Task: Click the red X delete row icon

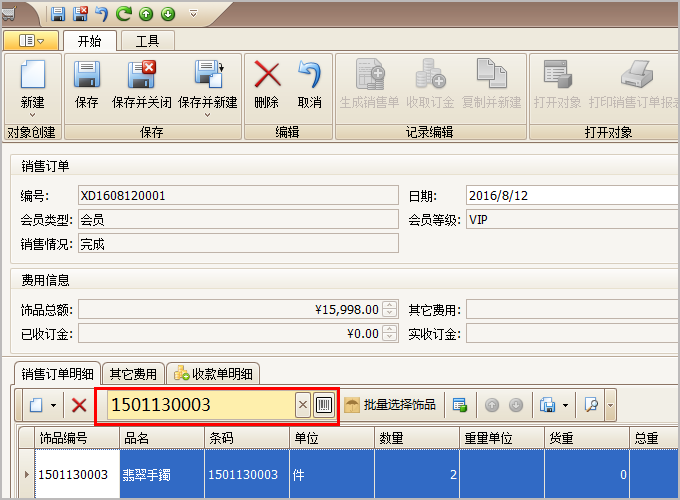Action: point(79,405)
